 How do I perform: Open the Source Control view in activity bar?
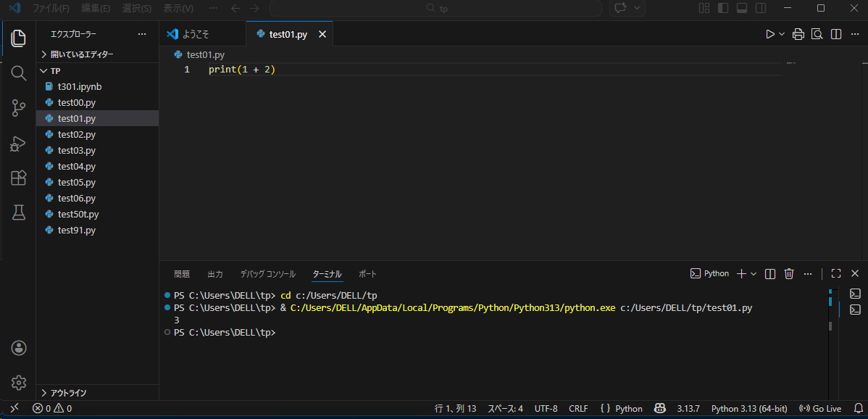pos(19,108)
